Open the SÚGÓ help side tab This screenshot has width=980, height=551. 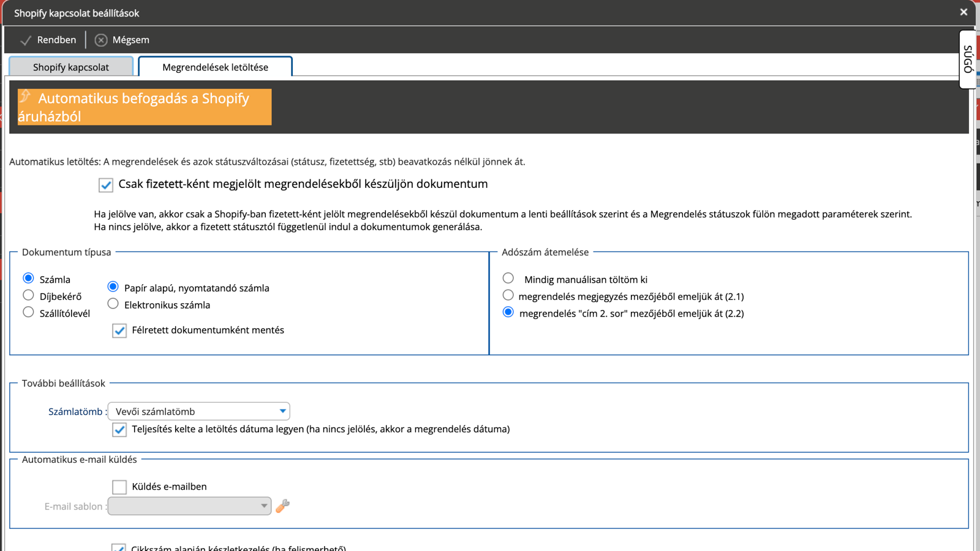[968, 59]
